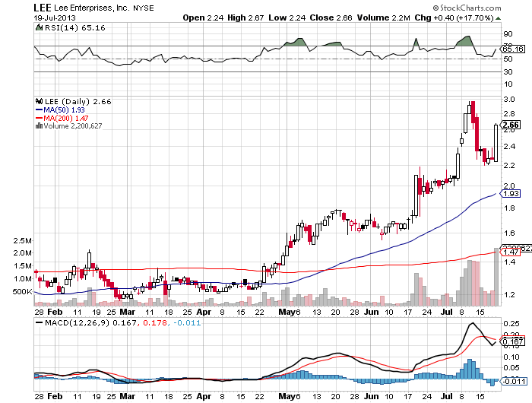
Task: Click the red line swatch for MA(200)
Action: (x=39, y=118)
